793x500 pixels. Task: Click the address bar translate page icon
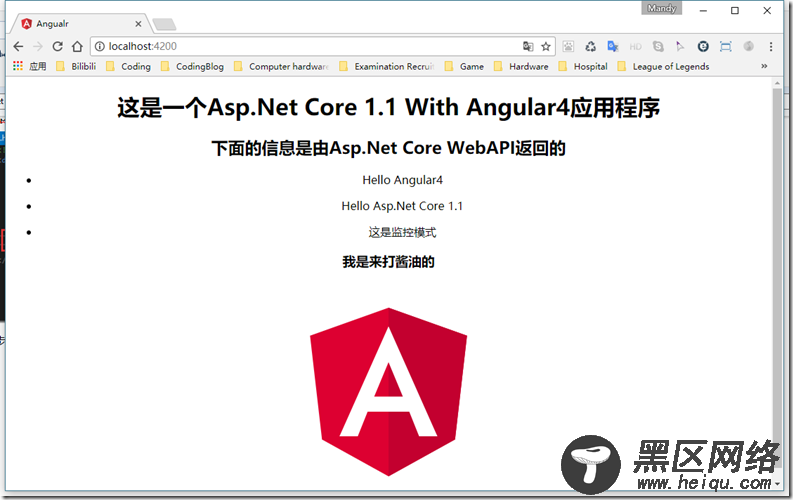(528, 47)
